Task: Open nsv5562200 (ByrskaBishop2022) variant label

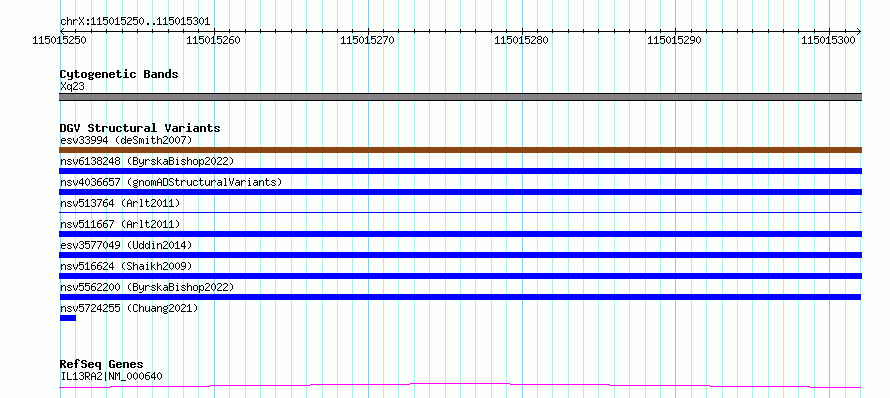Action: [146, 287]
